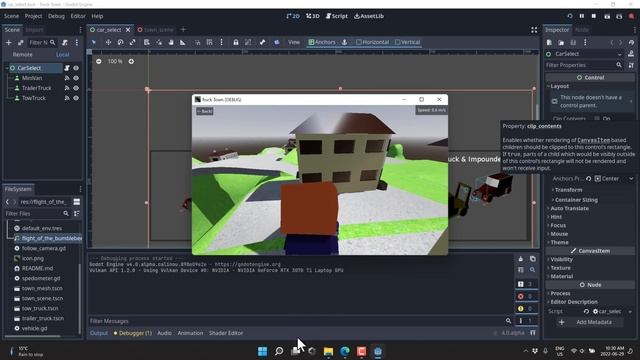The height and width of the screenshot is (360, 640).
Task: Expand the Transform section
Action: pos(568,190)
